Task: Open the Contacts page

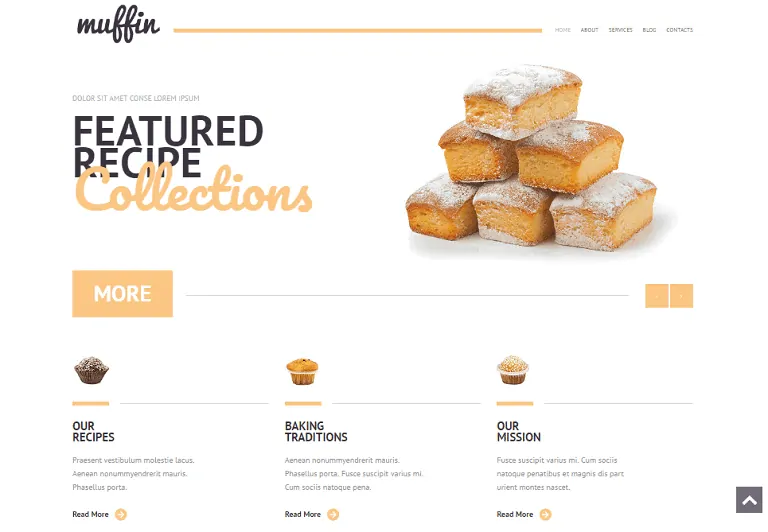Action: [x=679, y=30]
